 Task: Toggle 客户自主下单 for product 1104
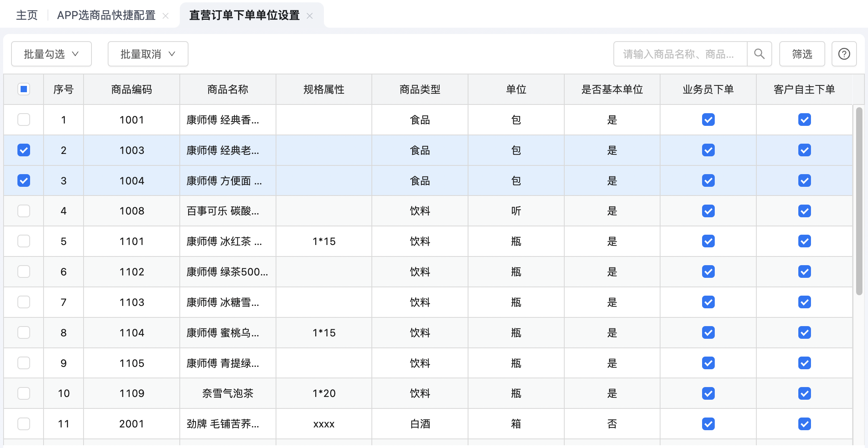[805, 332]
